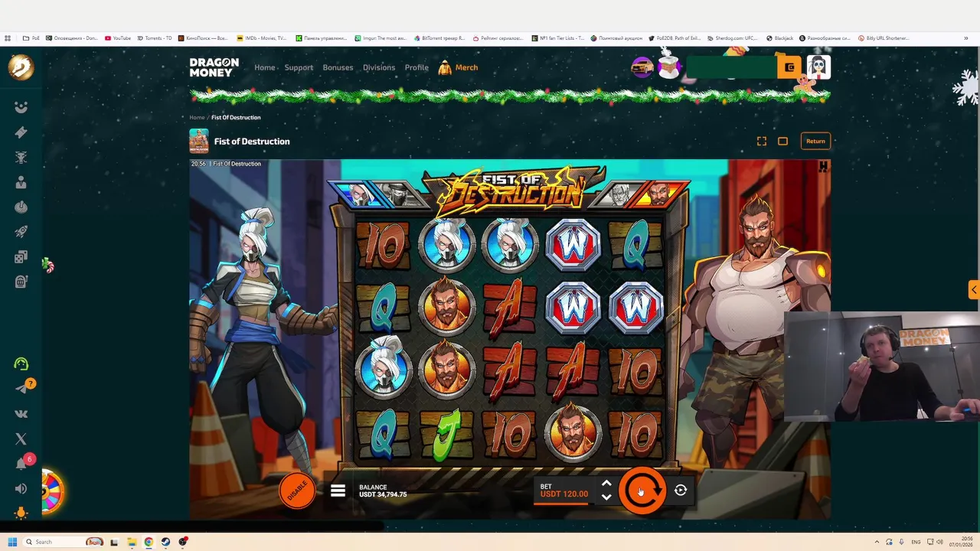The height and width of the screenshot is (551, 980).
Task: Toggle site sound speaker icon in sidebar
Action: pyautogui.click(x=21, y=488)
